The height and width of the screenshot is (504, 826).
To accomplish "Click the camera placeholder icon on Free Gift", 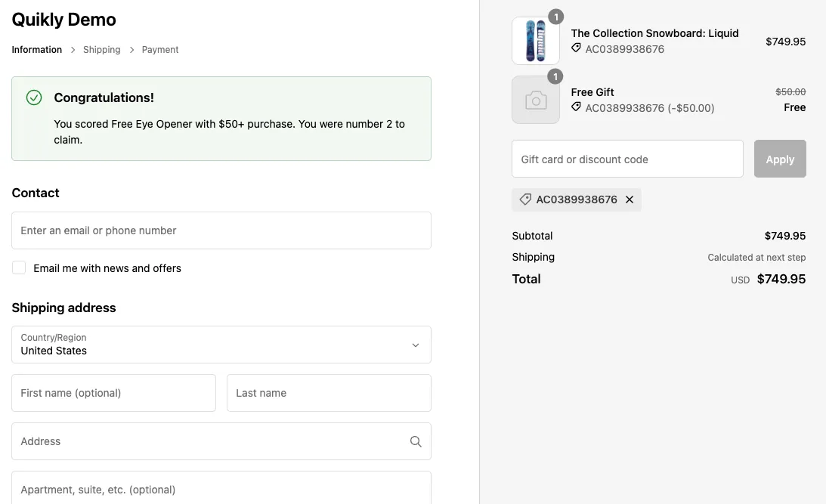I will 535,100.
